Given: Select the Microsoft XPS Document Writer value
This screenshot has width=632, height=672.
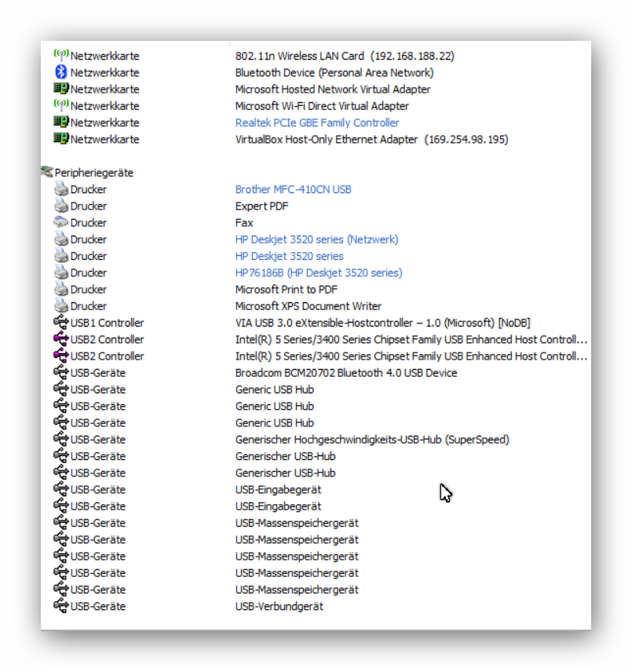Looking at the screenshot, I should click(x=308, y=306).
